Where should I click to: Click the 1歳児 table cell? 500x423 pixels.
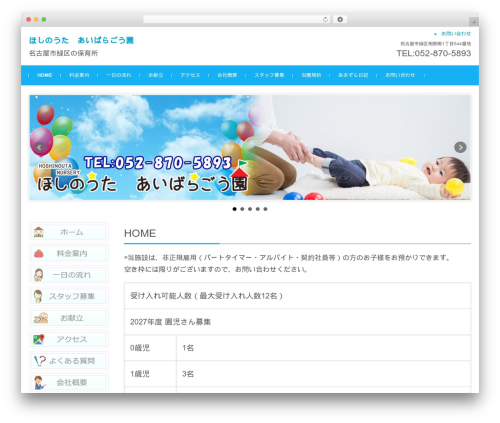150,374
